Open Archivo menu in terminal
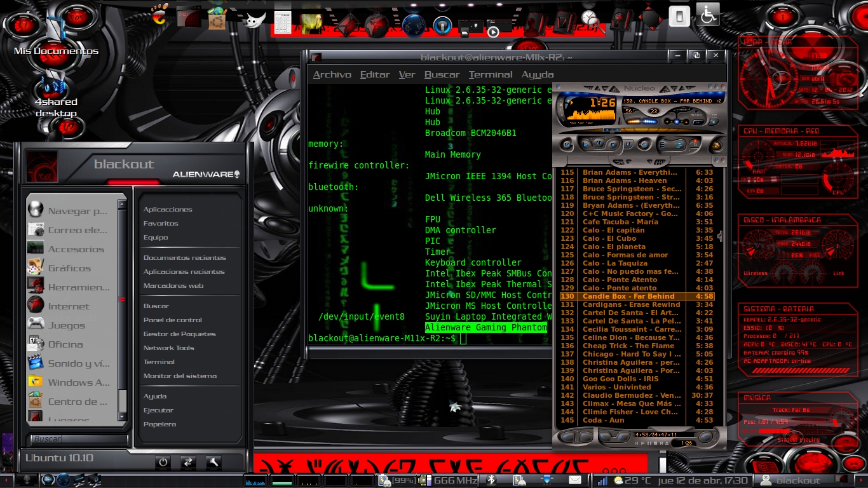This screenshot has width=868, height=488. (x=332, y=74)
